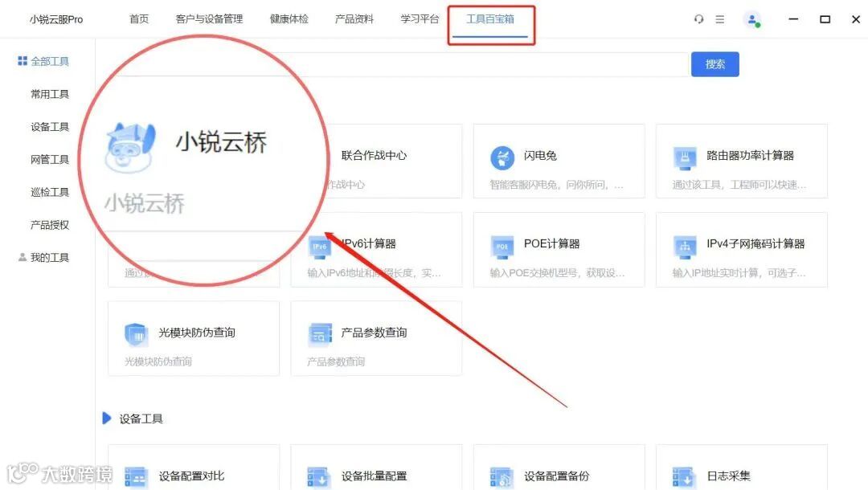Image resolution: width=868 pixels, height=490 pixels.
Task: Open the 首页 tab
Action: (x=139, y=19)
